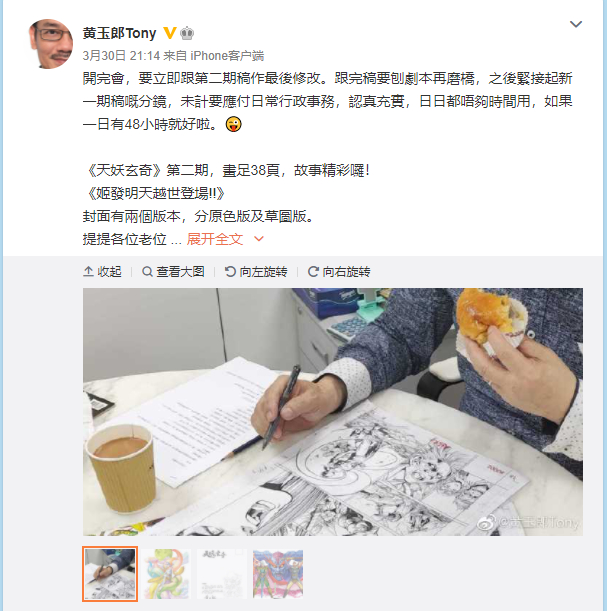Click the orange V verified badge
607x611 pixels.
click(x=169, y=33)
